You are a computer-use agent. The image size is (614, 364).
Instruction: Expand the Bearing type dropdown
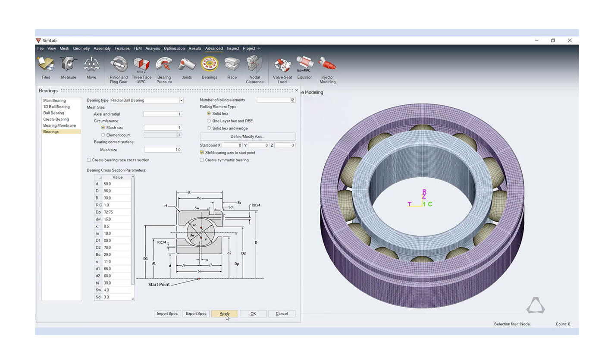[181, 100]
